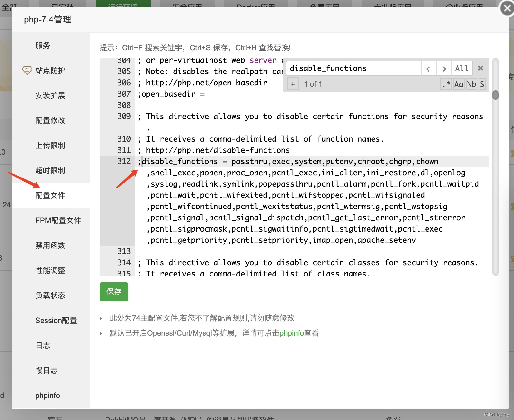The image size is (514, 420).
Task: Open the 配置修改 section
Action: click(50, 121)
